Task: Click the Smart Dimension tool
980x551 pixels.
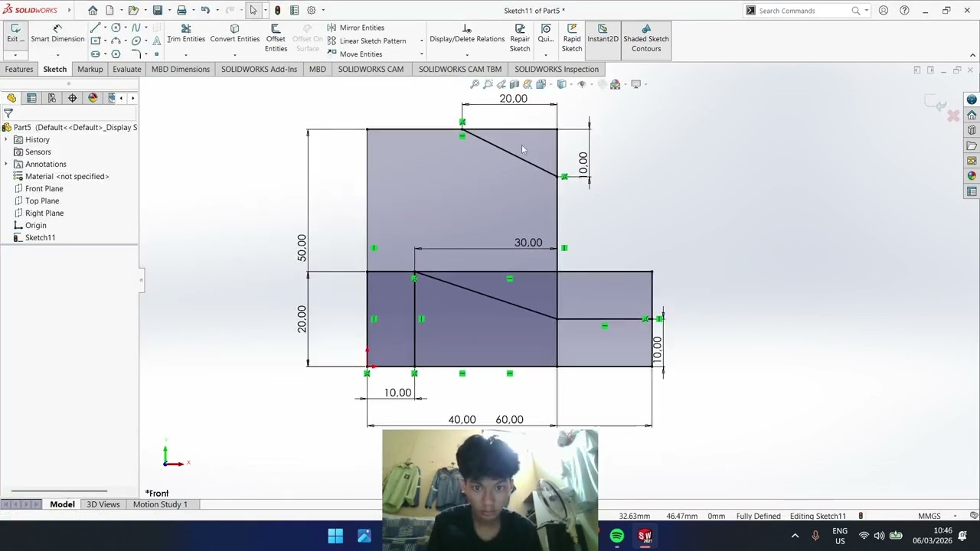Action: point(57,34)
